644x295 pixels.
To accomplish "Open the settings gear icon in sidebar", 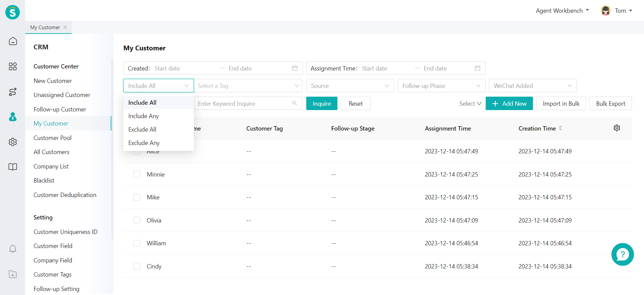I will click(x=13, y=142).
